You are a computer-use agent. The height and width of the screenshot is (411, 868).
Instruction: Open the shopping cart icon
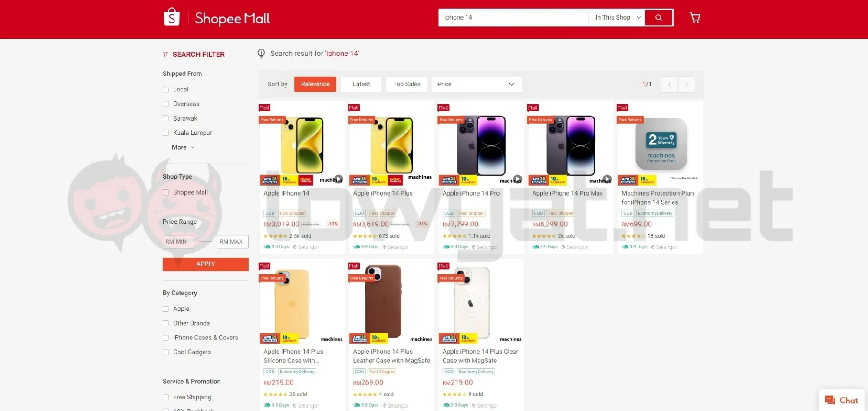[695, 17]
